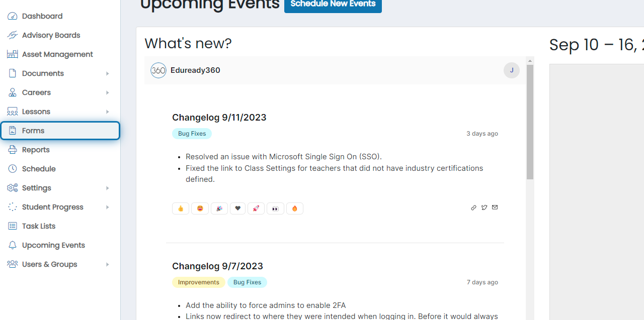Expand the Student Progress submenu arrow
Viewport: 644px width, 320px height.
click(107, 207)
